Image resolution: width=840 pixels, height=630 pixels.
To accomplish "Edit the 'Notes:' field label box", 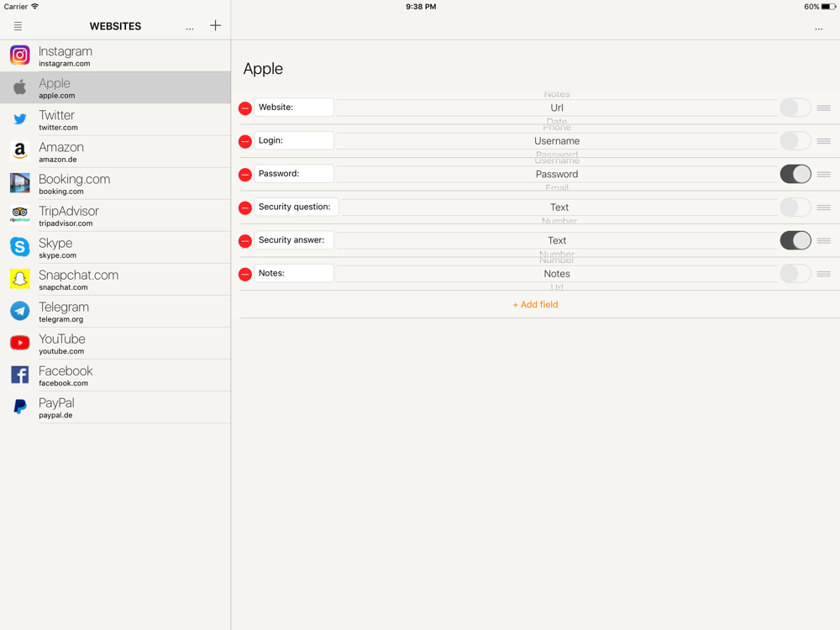I will [x=294, y=273].
